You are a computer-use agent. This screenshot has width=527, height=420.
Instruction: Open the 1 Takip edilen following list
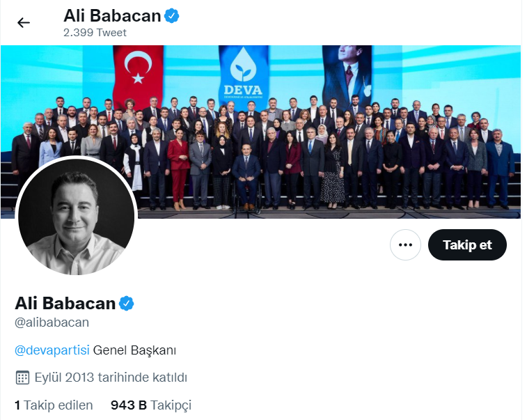[x=54, y=405]
